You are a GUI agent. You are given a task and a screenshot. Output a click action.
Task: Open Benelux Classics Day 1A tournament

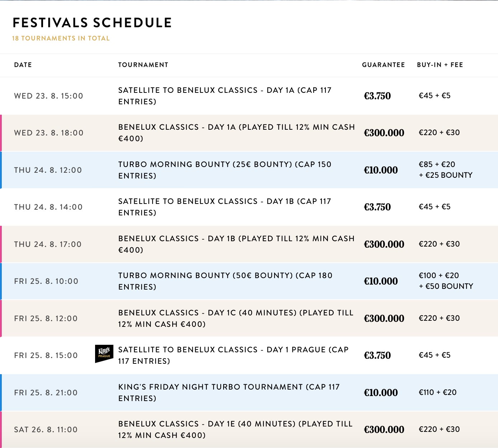(236, 133)
